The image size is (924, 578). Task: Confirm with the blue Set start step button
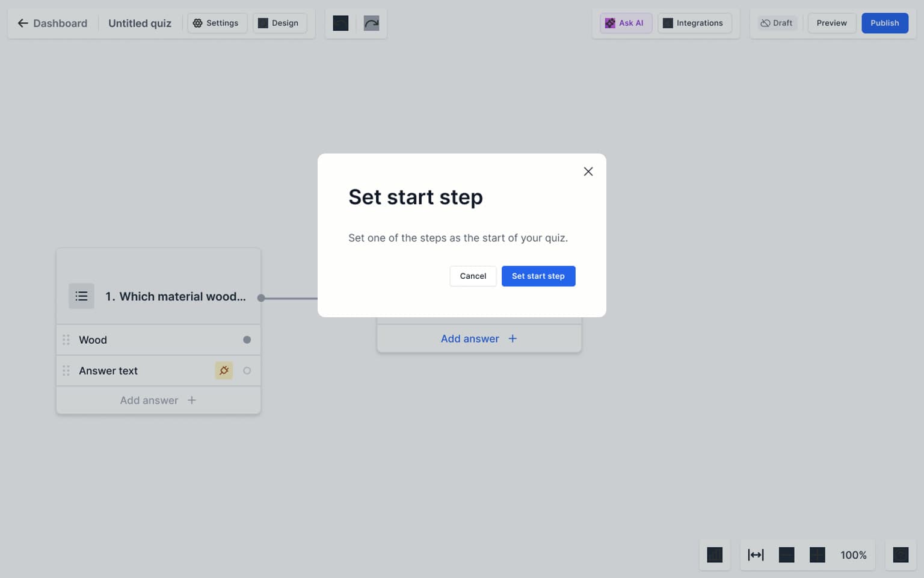pyautogui.click(x=538, y=276)
